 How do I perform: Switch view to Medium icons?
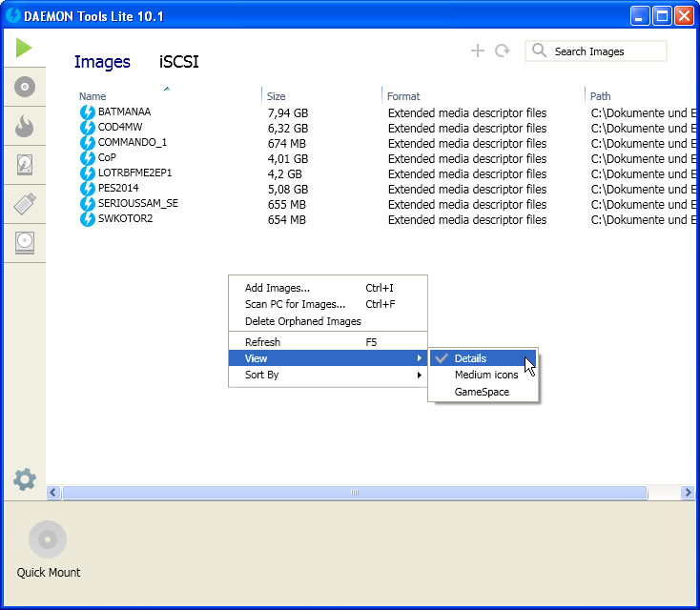pyautogui.click(x=486, y=376)
